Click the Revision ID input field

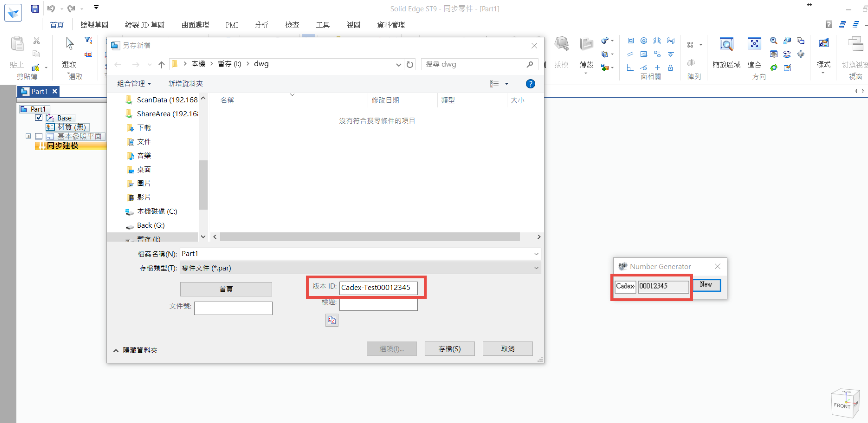click(378, 287)
